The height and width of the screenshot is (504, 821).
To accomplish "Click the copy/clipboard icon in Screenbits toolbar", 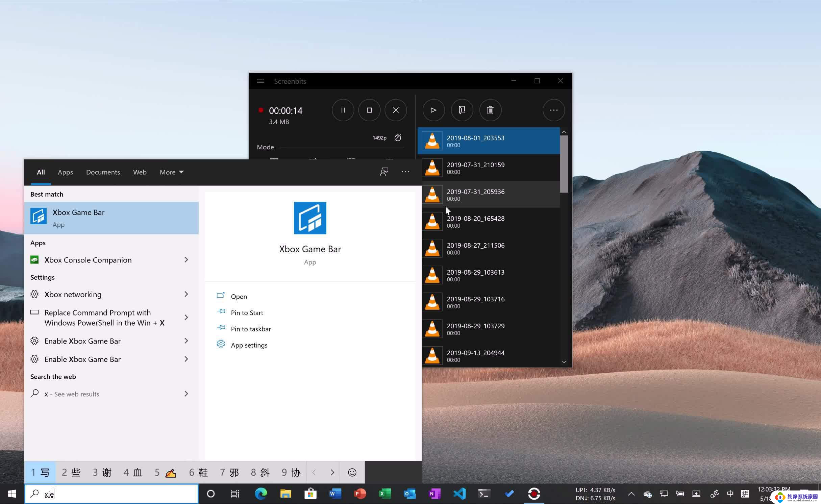I will (x=462, y=110).
